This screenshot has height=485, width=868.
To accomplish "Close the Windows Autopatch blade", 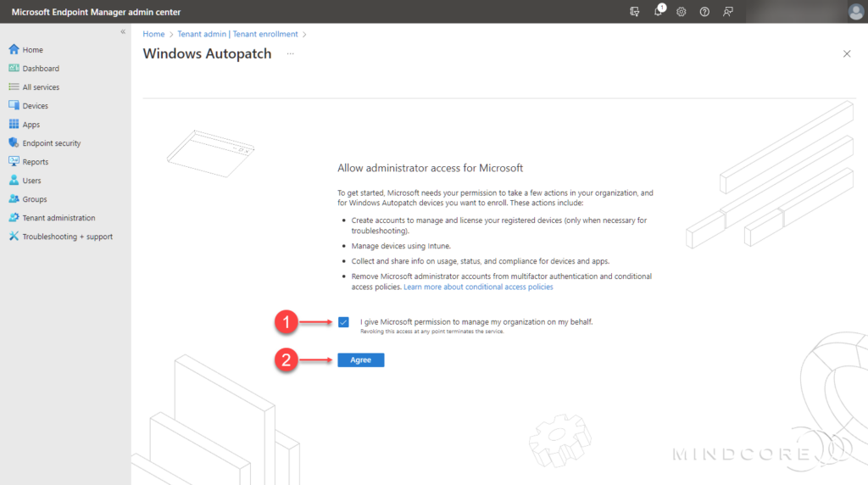I will pyautogui.click(x=847, y=53).
